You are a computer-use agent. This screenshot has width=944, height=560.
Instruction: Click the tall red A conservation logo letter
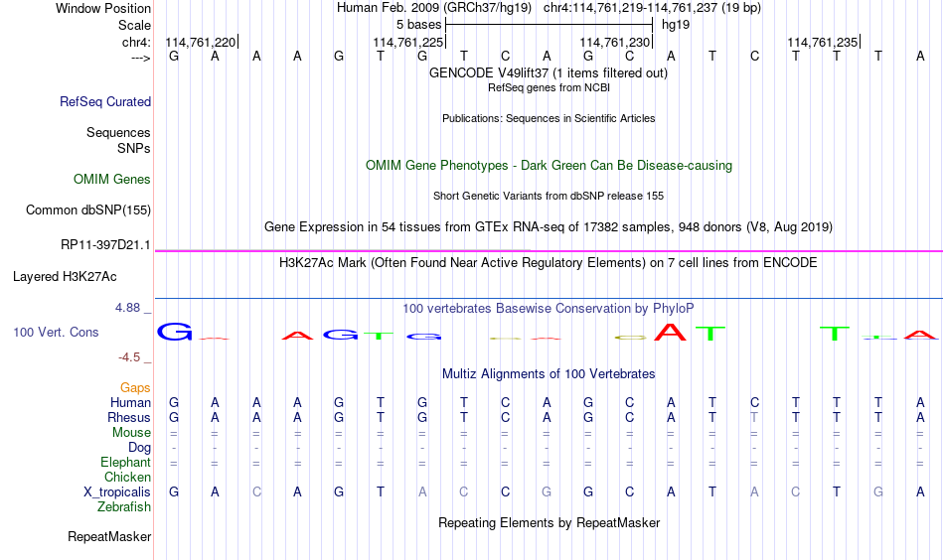670,332
